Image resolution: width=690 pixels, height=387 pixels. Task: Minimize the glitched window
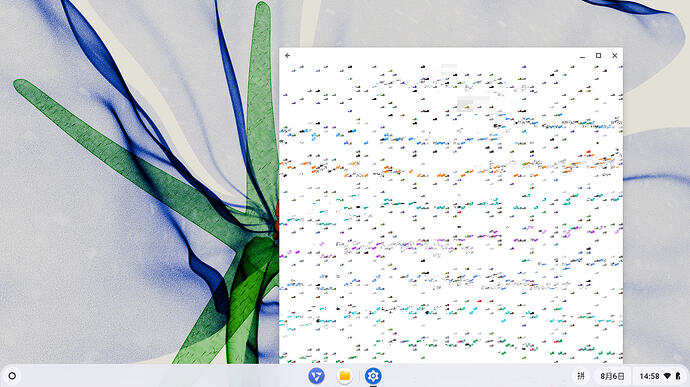582,56
